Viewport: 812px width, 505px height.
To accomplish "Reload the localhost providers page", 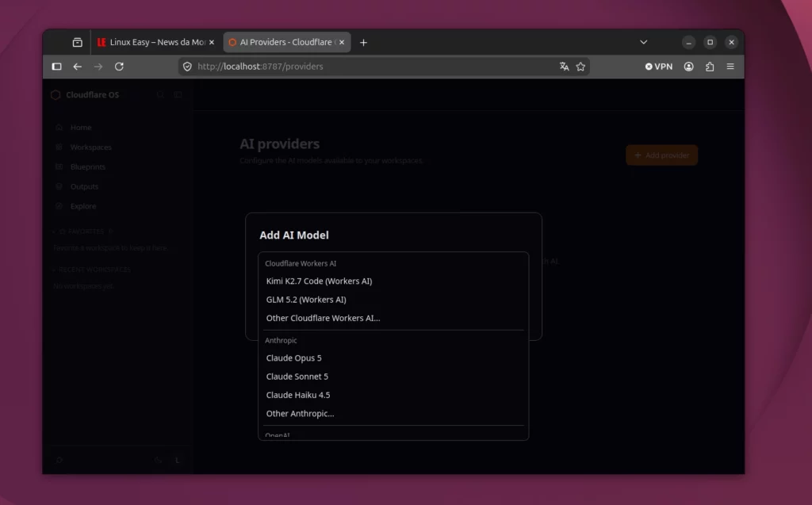I will (119, 67).
